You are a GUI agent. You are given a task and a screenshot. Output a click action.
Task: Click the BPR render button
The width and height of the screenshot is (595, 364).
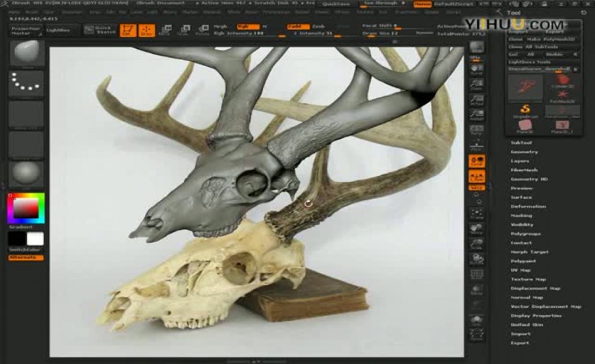476,49
